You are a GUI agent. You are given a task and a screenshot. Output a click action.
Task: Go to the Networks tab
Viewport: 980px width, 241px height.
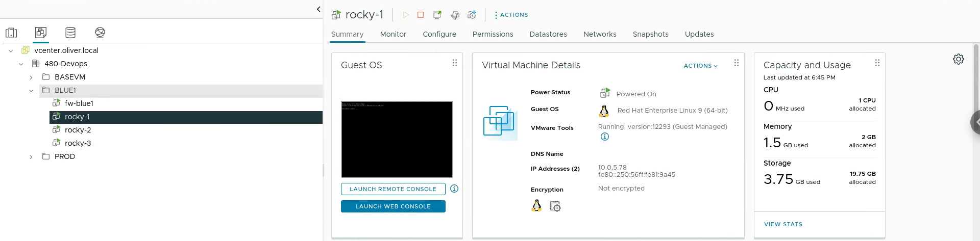[x=600, y=34]
